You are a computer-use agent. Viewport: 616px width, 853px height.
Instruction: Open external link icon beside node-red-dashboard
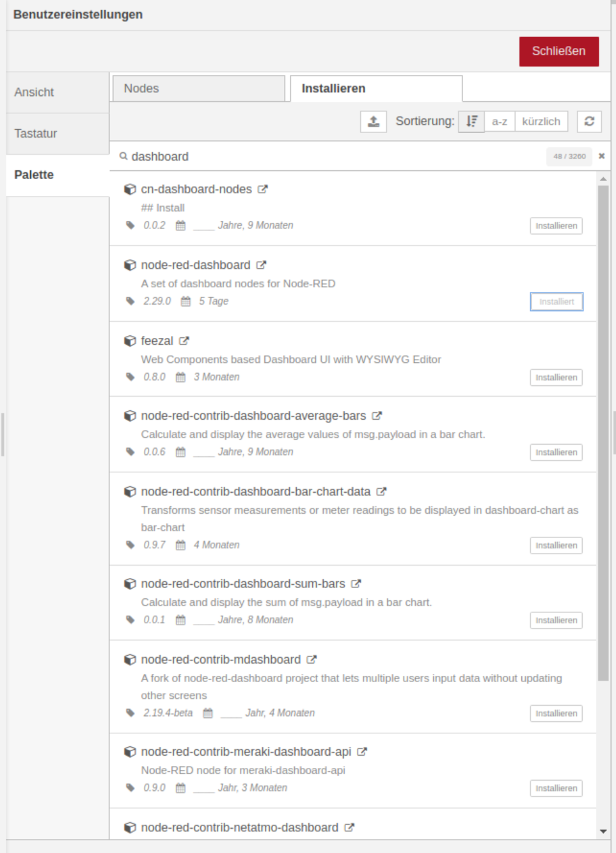261,265
